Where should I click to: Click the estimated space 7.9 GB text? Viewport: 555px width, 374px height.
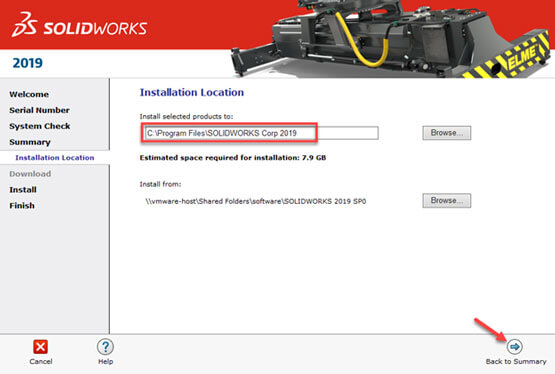(x=233, y=158)
